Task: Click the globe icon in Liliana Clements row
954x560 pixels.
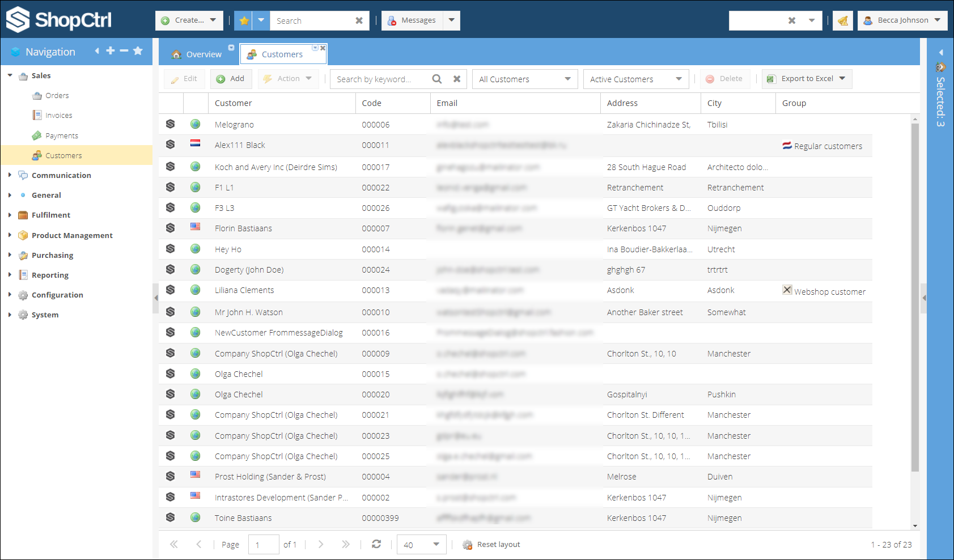Action: pos(196,290)
